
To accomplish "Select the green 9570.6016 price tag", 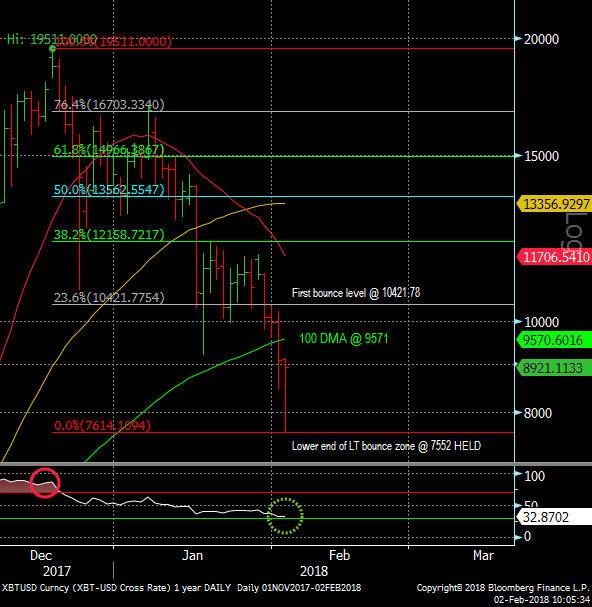I will pos(554,340).
